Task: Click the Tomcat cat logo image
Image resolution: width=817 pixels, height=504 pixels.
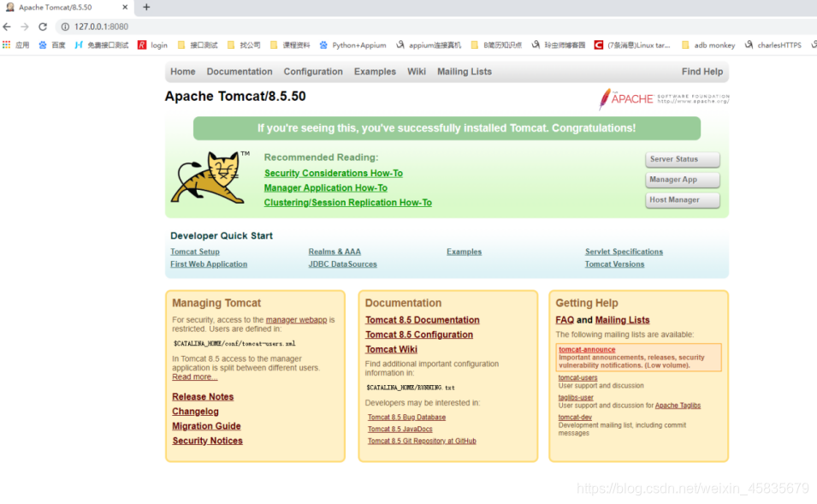Action: (x=209, y=177)
